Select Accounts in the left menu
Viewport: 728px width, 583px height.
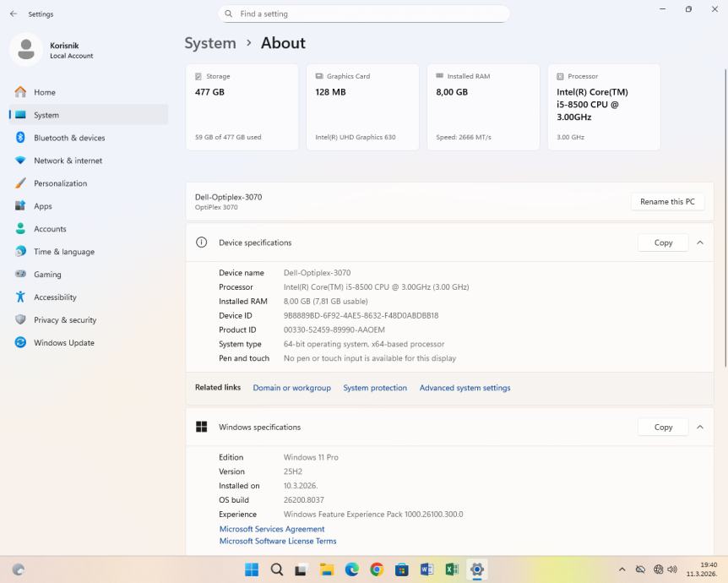pyautogui.click(x=50, y=229)
